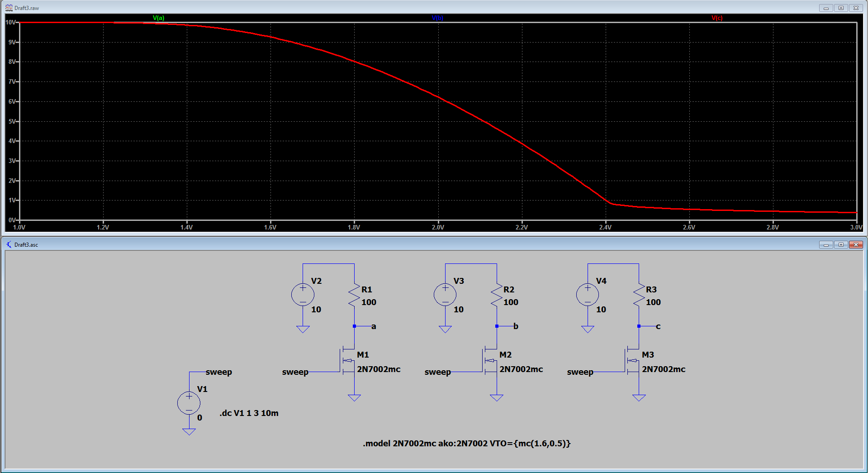This screenshot has width=868, height=473.
Task: Click the ground symbol under M1 source
Action: pyautogui.click(x=354, y=398)
